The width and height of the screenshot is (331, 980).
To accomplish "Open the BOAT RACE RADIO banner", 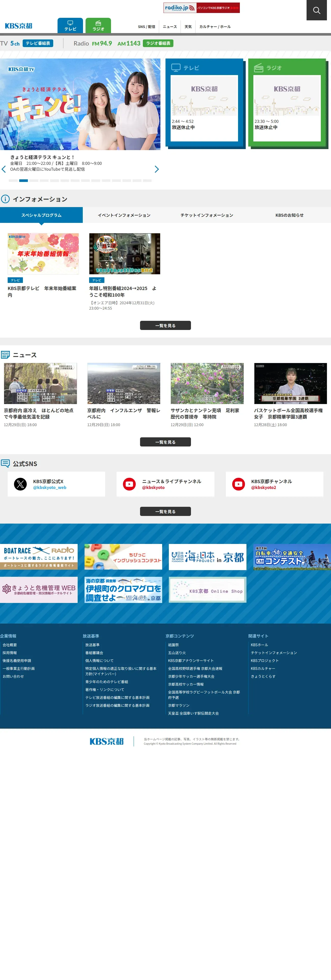I will click(x=39, y=557).
